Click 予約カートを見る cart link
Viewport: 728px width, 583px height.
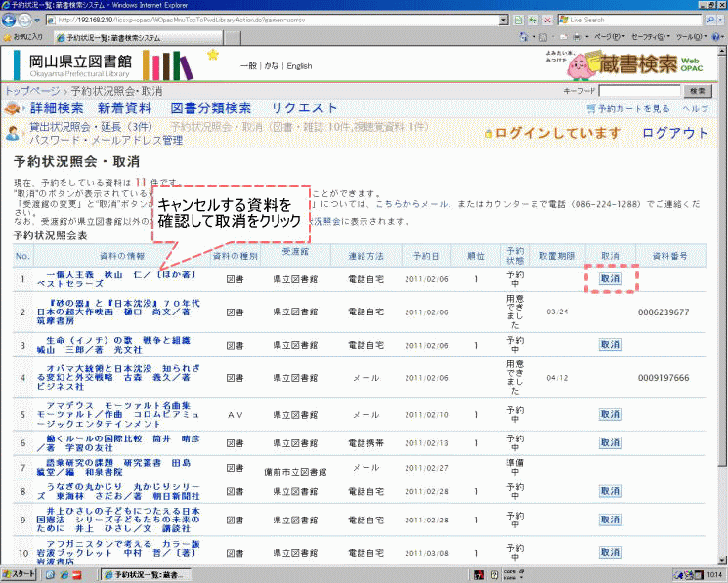point(628,109)
